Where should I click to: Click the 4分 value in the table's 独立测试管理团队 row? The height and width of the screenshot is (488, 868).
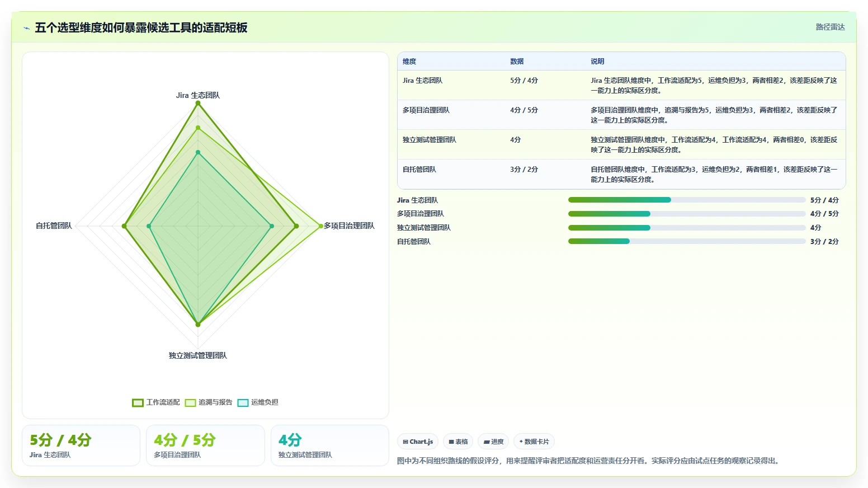[516, 140]
